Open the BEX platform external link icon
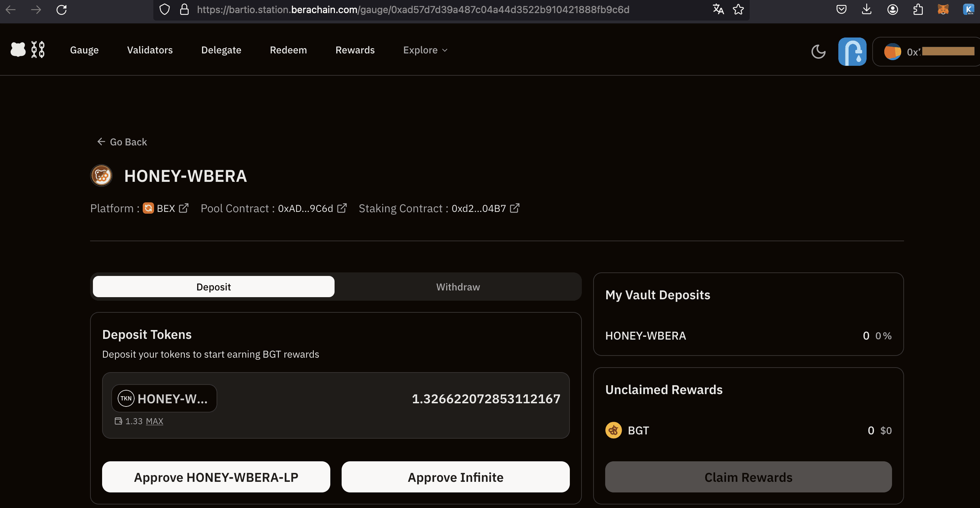 coord(184,208)
